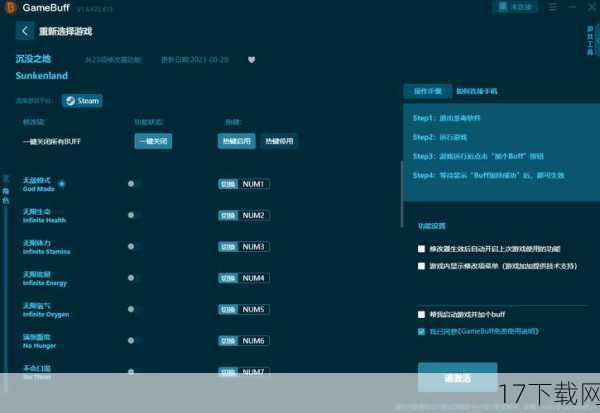Click the instructions panel scrollbar

pos(402,194)
